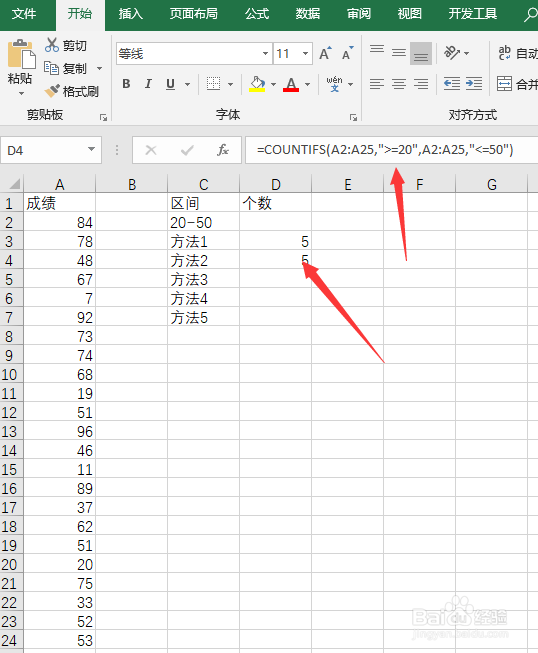Click the Cut scissors icon

[x=52, y=45]
